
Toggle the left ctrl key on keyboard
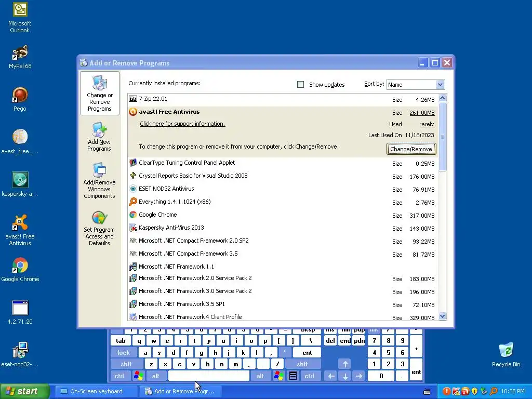pyautogui.click(x=119, y=376)
